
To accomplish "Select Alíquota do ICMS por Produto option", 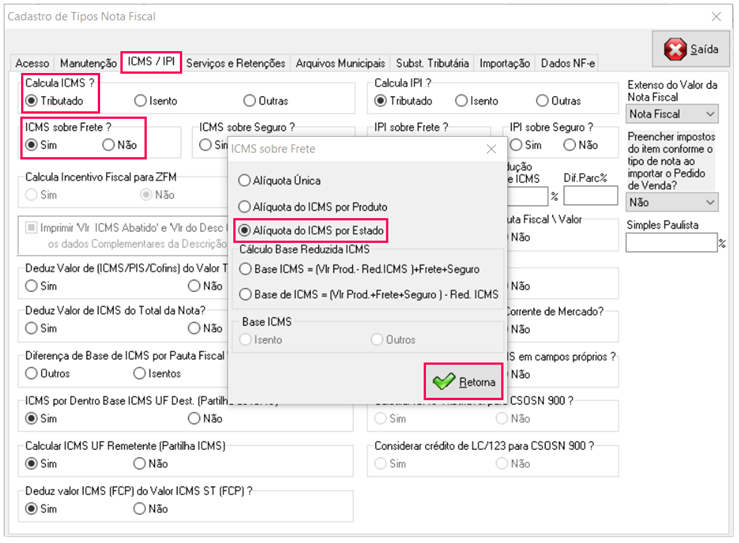I will 245,206.
